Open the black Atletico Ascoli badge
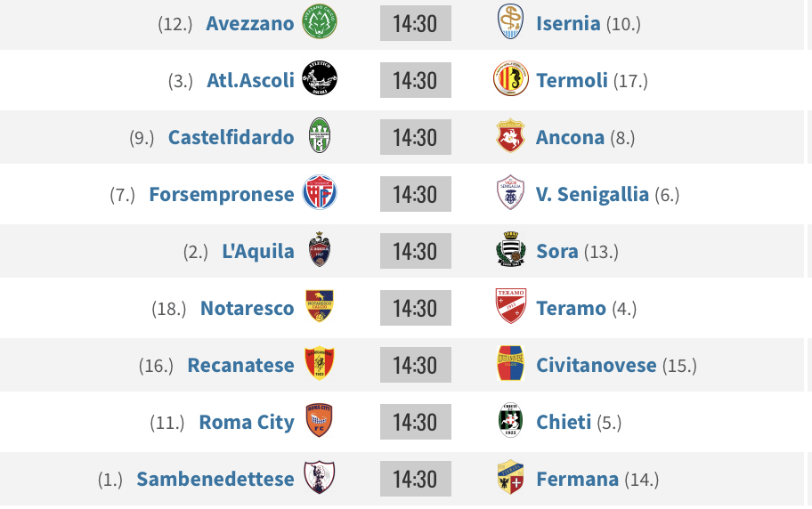Viewport: 812px width, 509px height. tap(320, 78)
